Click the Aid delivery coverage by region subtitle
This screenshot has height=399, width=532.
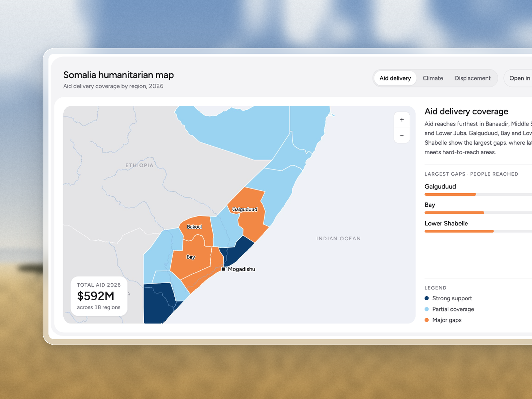(x=113, y=86)
